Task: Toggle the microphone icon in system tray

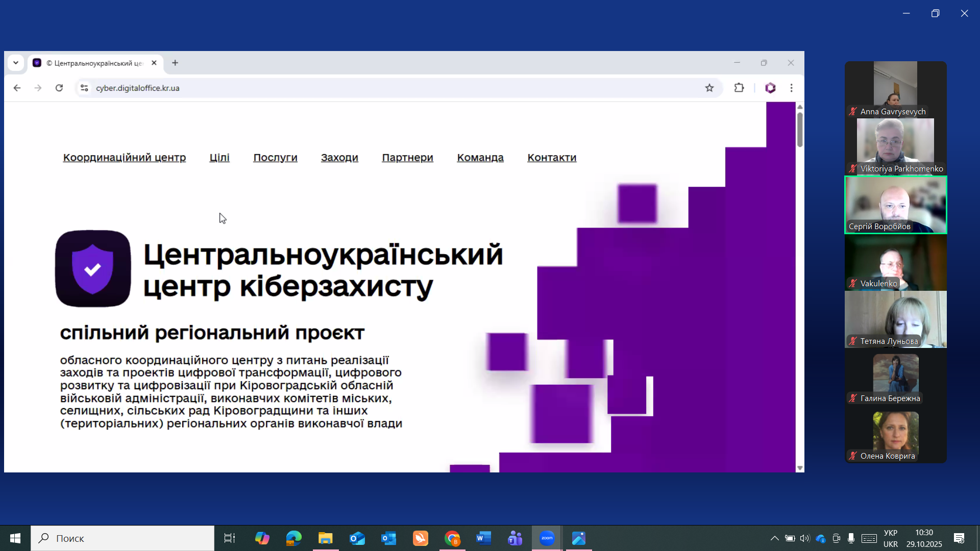Action: tap(851, 538)
